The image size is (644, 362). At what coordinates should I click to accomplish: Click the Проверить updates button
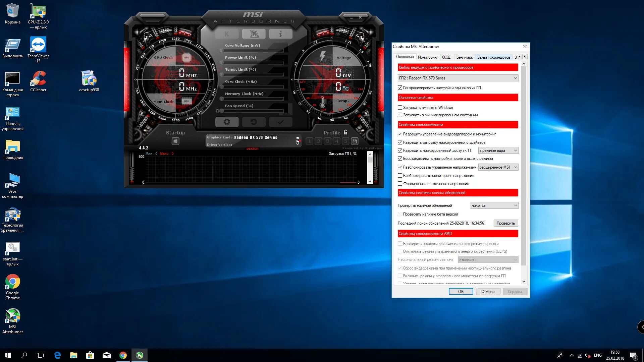point(505,223)
